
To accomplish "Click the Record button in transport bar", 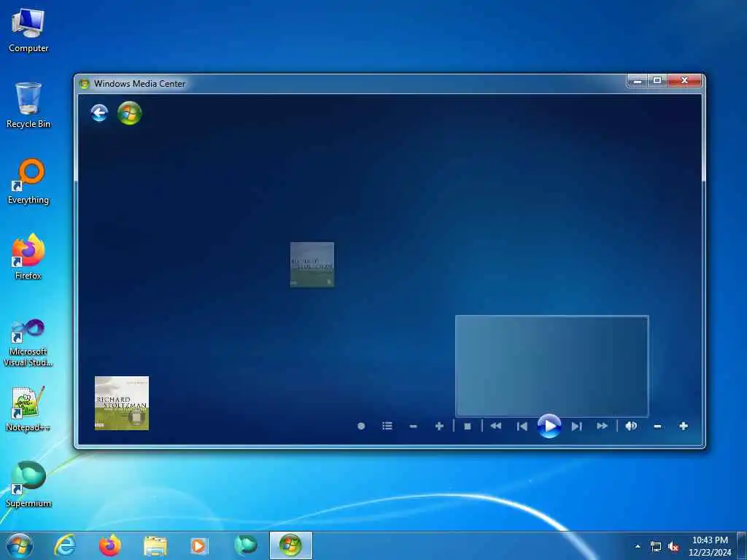I will pos(361,426).
